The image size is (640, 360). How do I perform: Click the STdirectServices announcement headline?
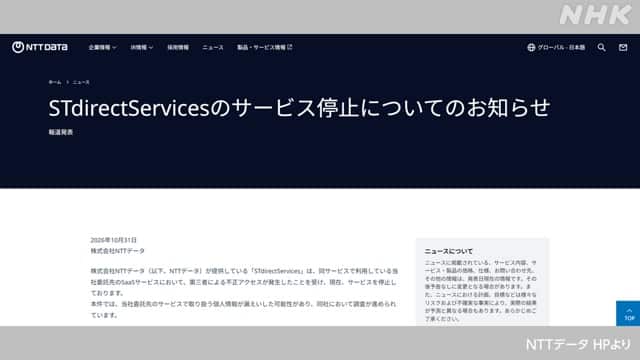click(x=299, y=108)
